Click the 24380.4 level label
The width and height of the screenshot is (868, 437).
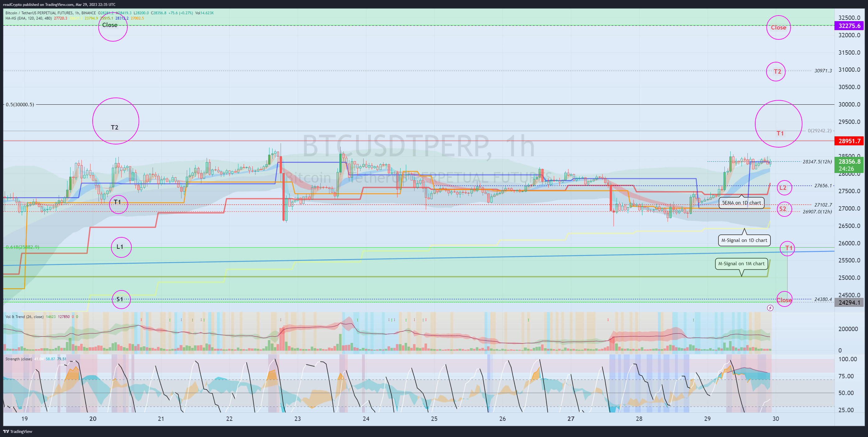[x=823, y=299]
